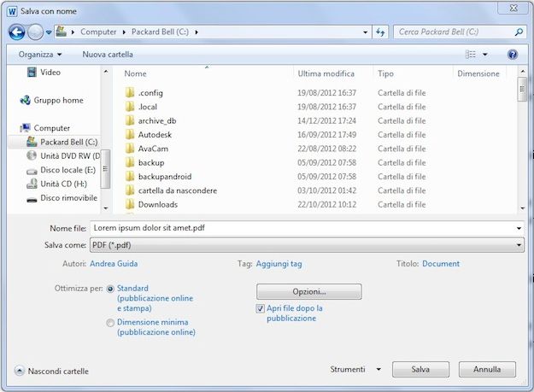
Task: Expand arrow before Computer breadcrumb
Action: click(73, 32)
